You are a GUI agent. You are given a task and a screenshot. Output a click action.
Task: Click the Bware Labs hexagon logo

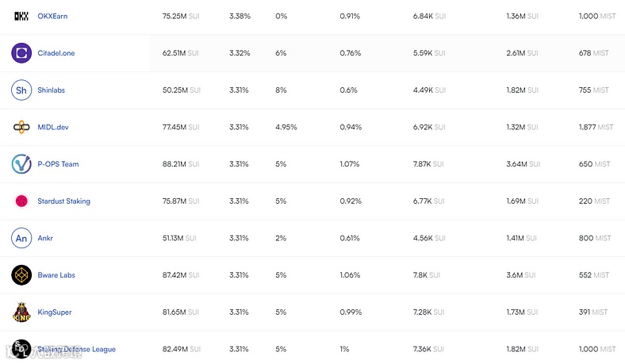click(x=21, y=275)
